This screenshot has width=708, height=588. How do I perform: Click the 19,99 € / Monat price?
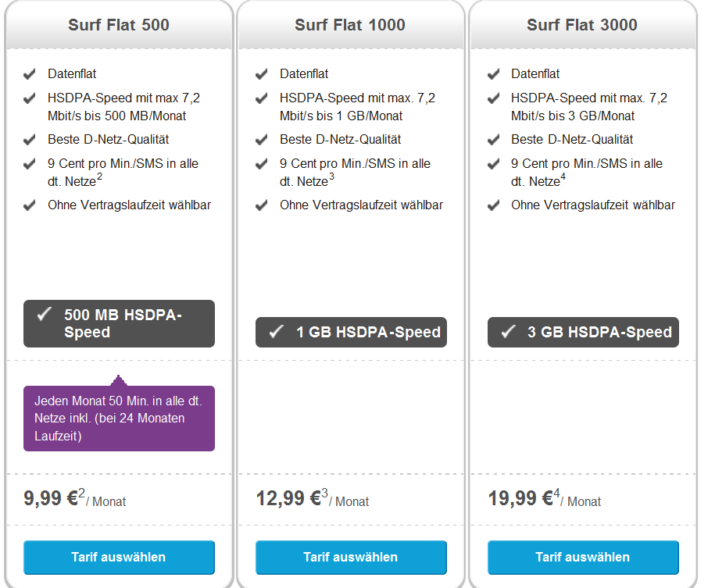click(544, 499)
